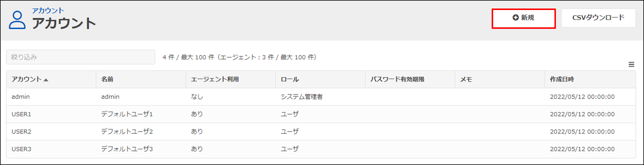Screen dimensions: 644x165
Task: Click the account user profile icon
Action: (x=17, y=20)
